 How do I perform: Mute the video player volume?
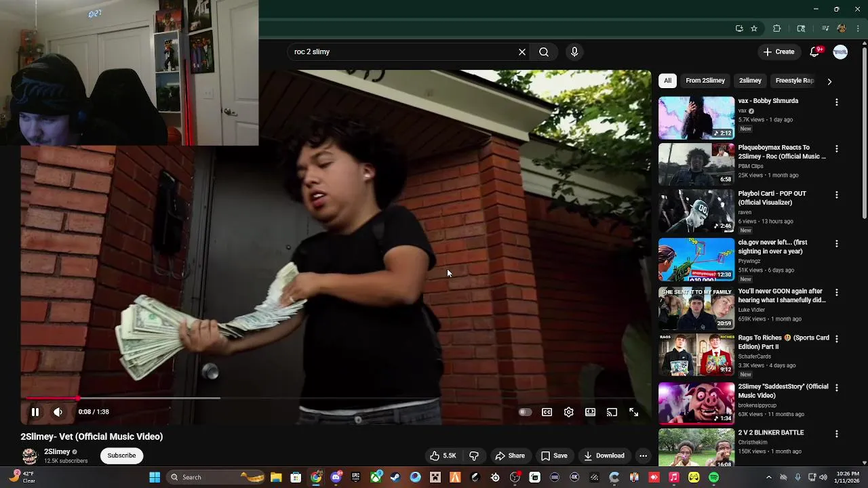58,412
